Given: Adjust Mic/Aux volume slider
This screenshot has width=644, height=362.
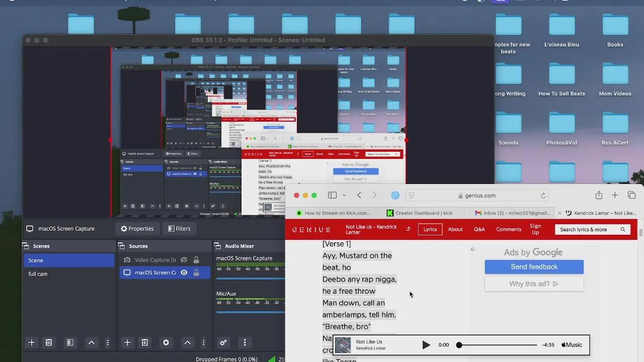Looking at the screenshot, I should [x=251, y=312].
